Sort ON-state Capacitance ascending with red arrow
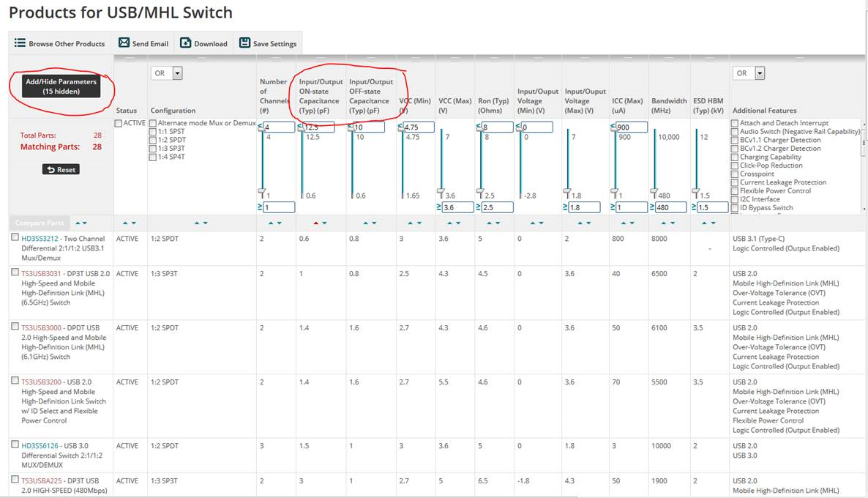This screenshot has width=868, height=498. click(x=316, y=223)
